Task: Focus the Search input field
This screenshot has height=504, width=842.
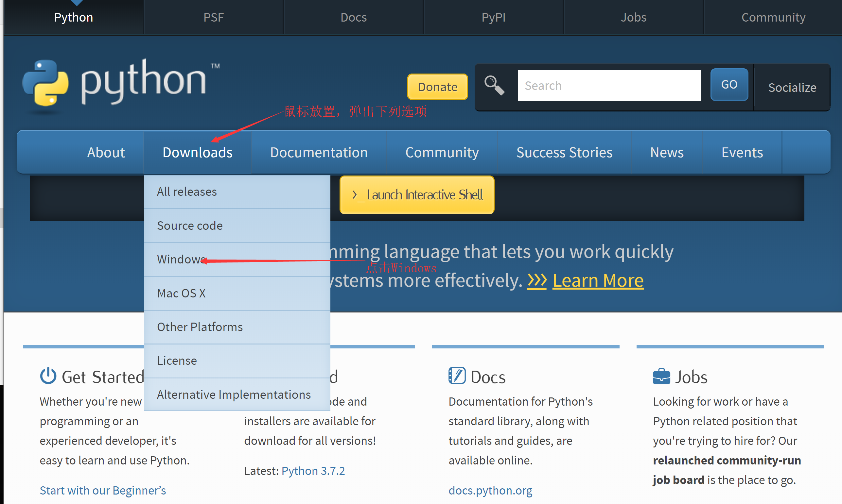Action: (x=609, y=86)
